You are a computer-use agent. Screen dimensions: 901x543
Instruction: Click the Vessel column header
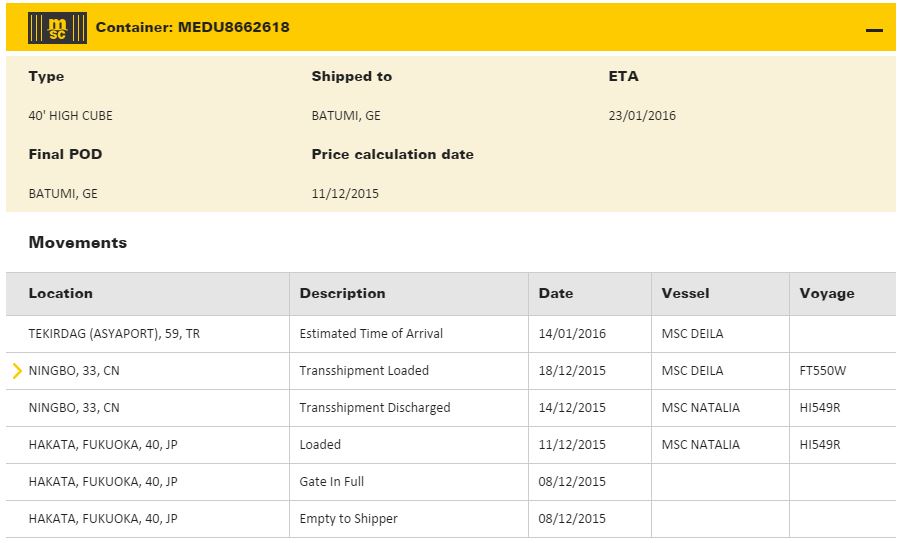[x=685, y=294]
